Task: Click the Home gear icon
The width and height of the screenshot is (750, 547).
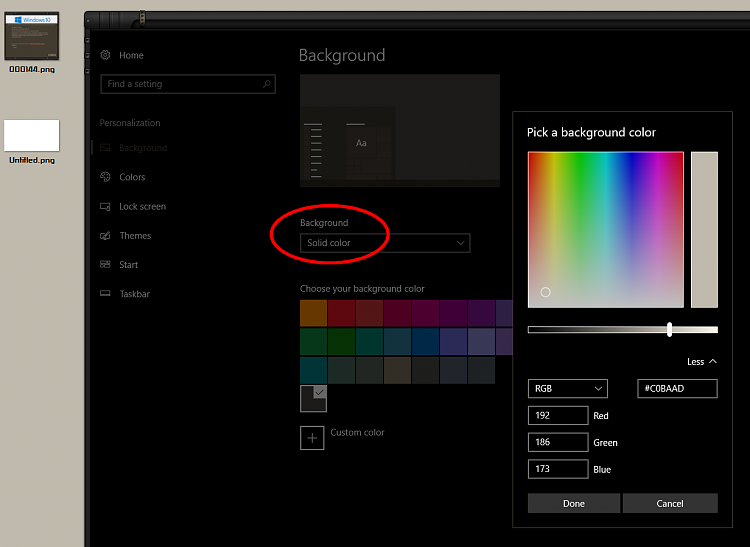Action: coord(106,55)
